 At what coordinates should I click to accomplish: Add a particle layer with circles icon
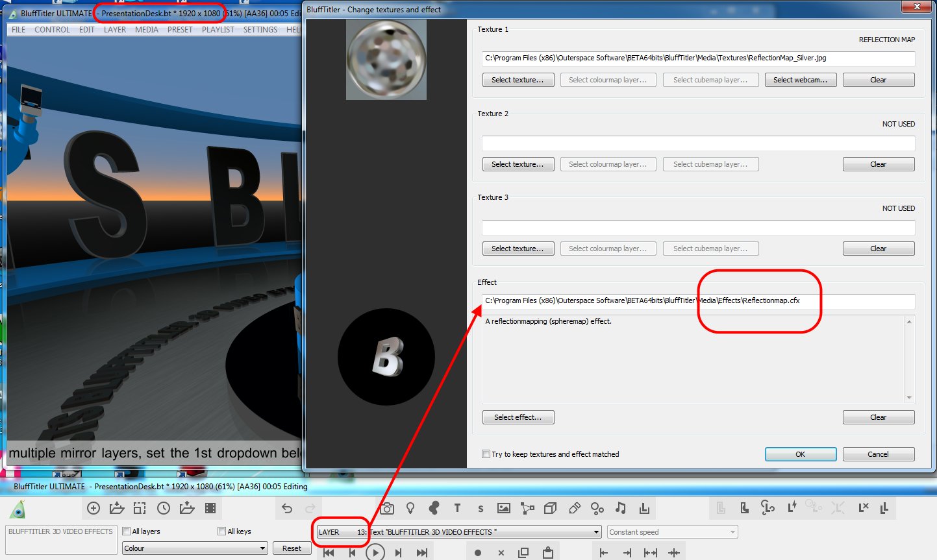point(597,508)
